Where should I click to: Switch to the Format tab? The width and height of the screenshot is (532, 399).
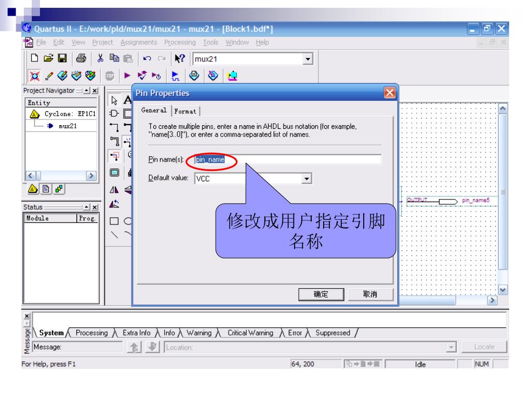click(x=185, y=111)
